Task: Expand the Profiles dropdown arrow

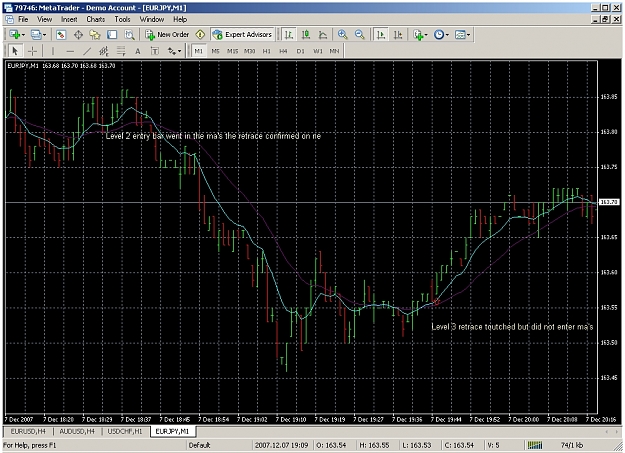Action: (x=44, y=35)
